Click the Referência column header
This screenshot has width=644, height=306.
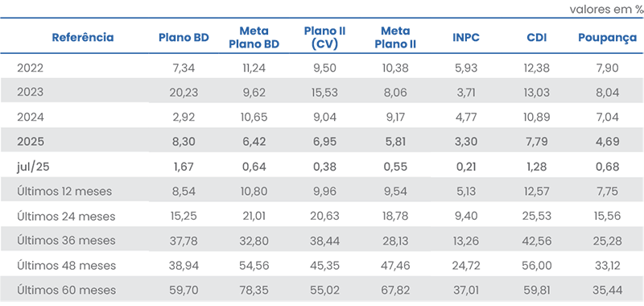pyautogui.click(x=83, y=38)
